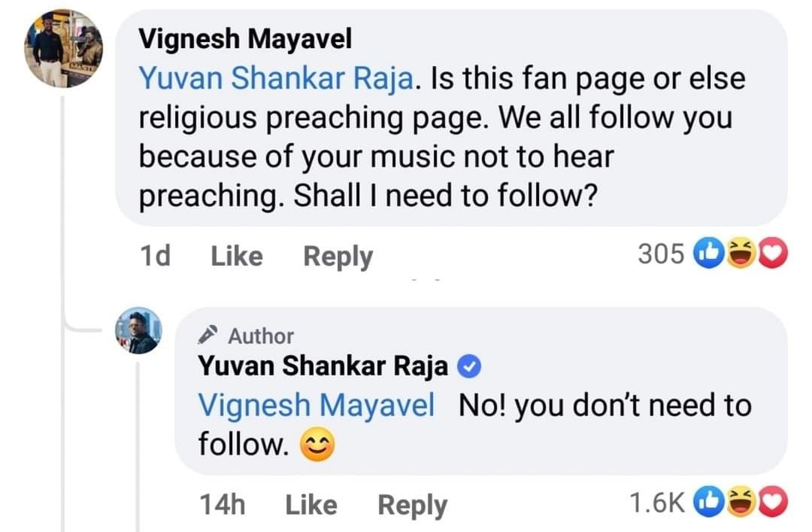Click the laughing reaction icon beside 305
The width and height of the screenshot is (812, 532).
tap(743, 256)
